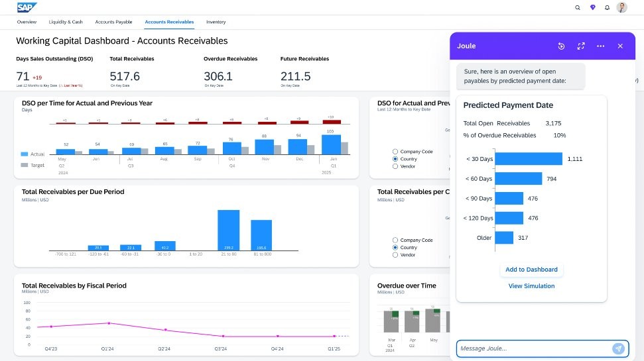Send the message to Joule
The image size is (644, 361).
[x=617, y=348]
